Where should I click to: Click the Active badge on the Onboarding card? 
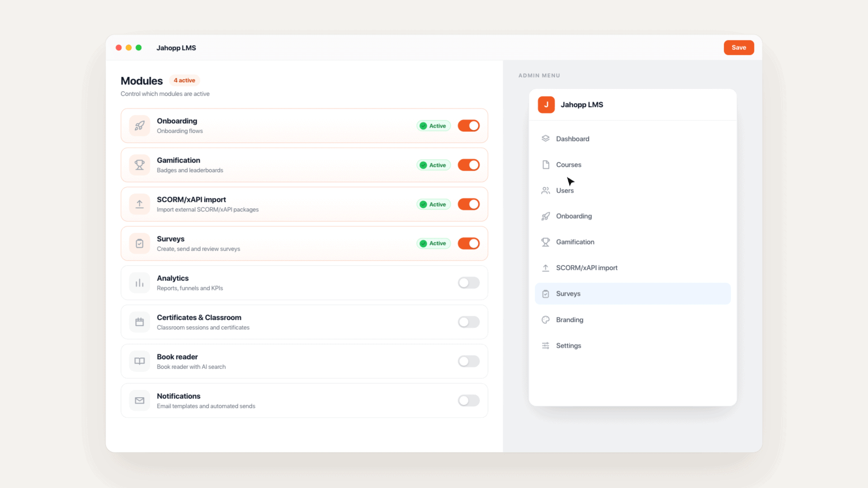point(434,126)
